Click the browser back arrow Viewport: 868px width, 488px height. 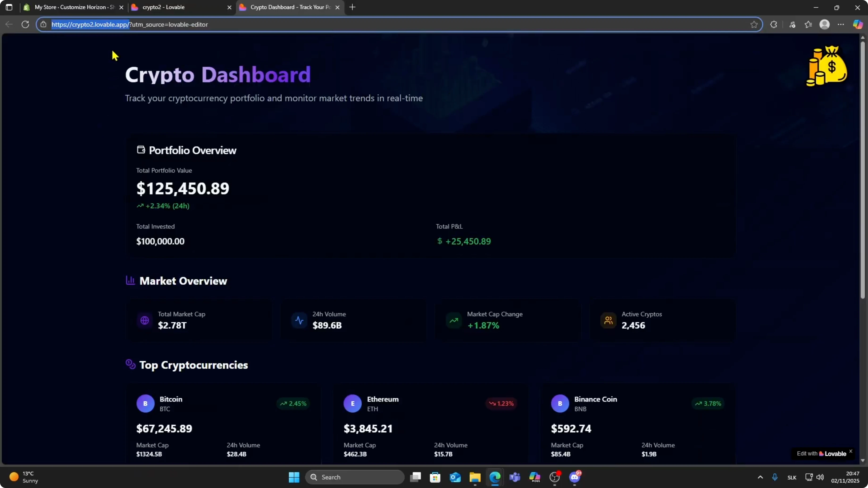(9, 24)
